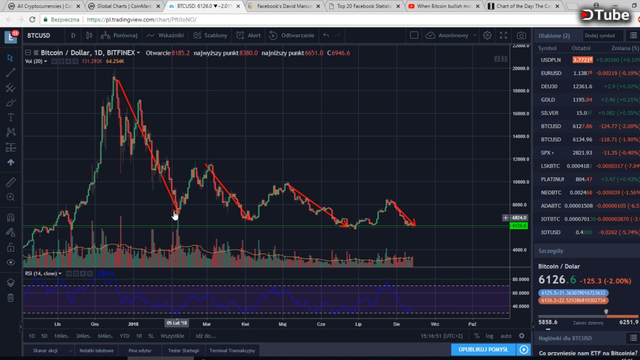Select the ruler measure tool
This screenshot has height=360, width=640.
pyautogui.click(x=11, y=182)
